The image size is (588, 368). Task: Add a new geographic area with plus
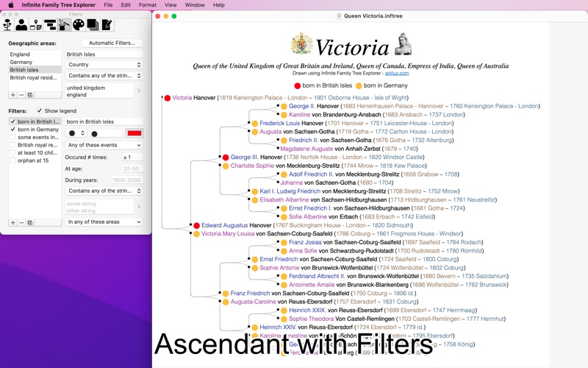click(12, 95)
